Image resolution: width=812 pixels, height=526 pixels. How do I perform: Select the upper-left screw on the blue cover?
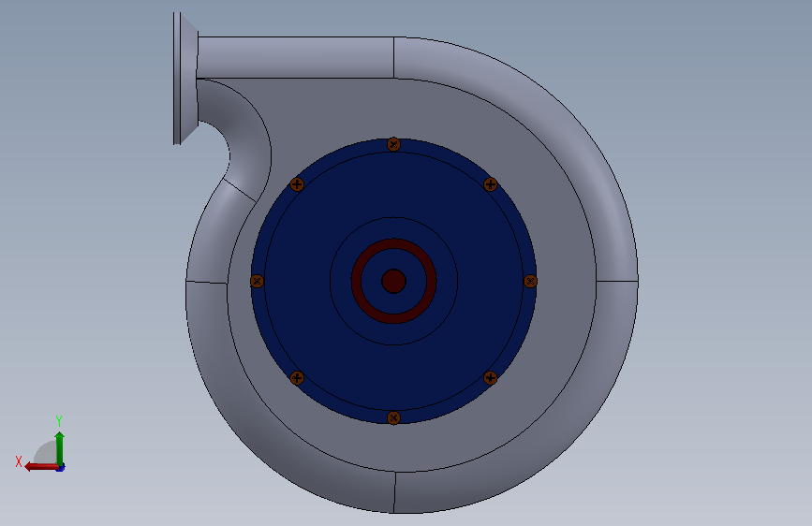(297, 184)
